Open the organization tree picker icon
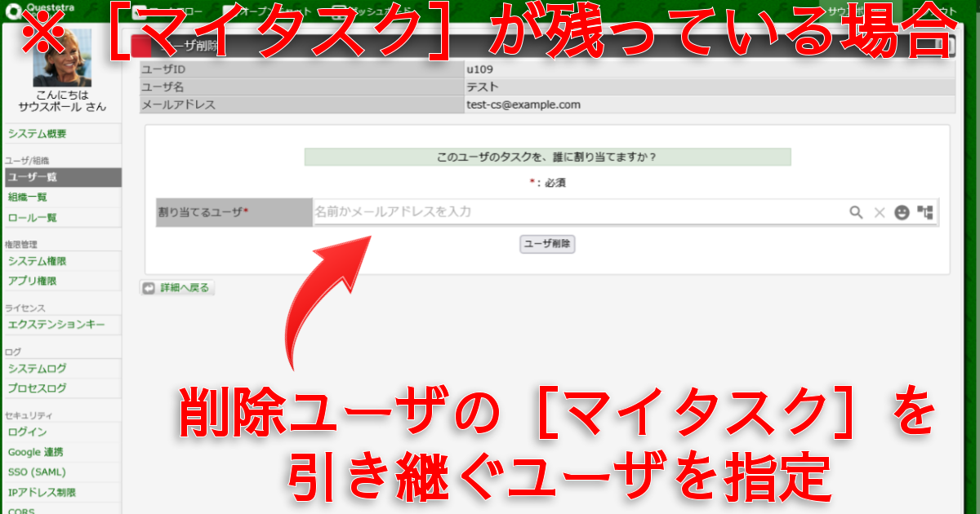 point(924,212)
